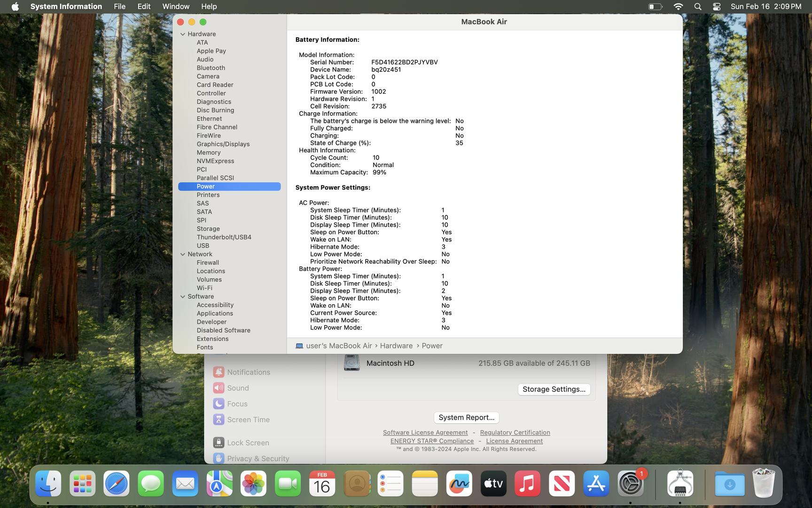The width and height of the screenshot is (812, 508).
Task: Open the Freeform app icon
Action: coord(459,484)
